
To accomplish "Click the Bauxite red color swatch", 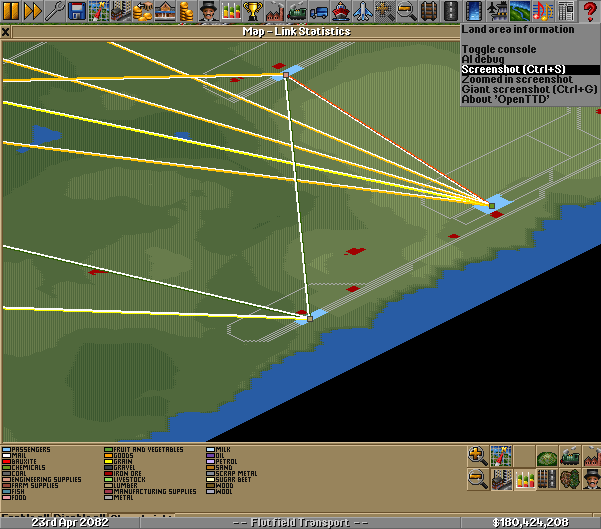I will [7, 462].
